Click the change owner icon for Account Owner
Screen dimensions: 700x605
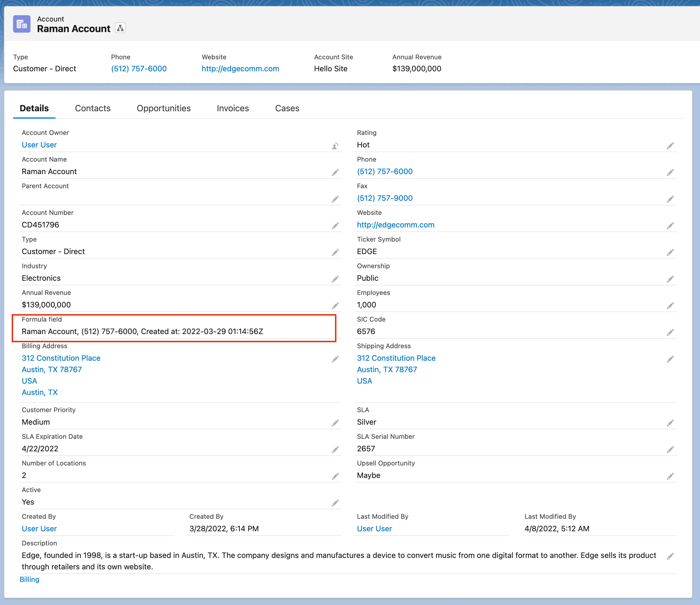335,146
